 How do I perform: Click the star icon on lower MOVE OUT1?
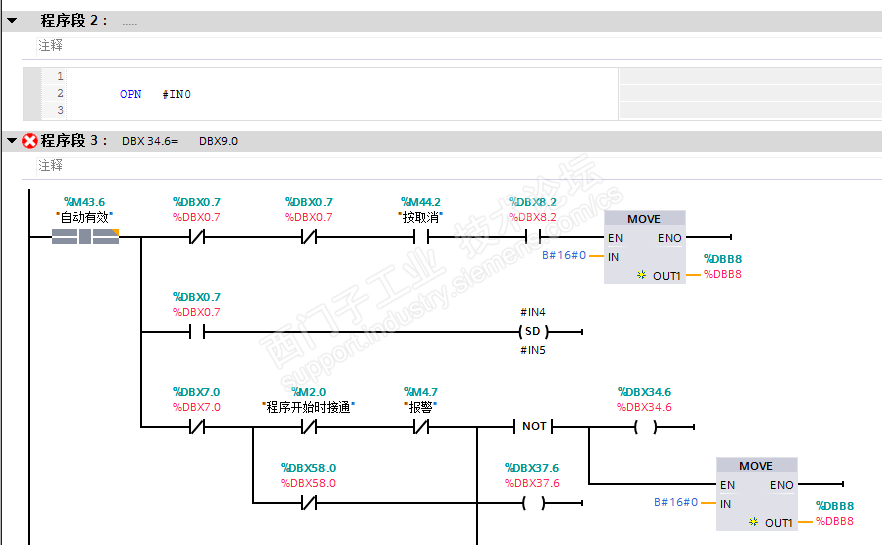[x=753, y=522]
